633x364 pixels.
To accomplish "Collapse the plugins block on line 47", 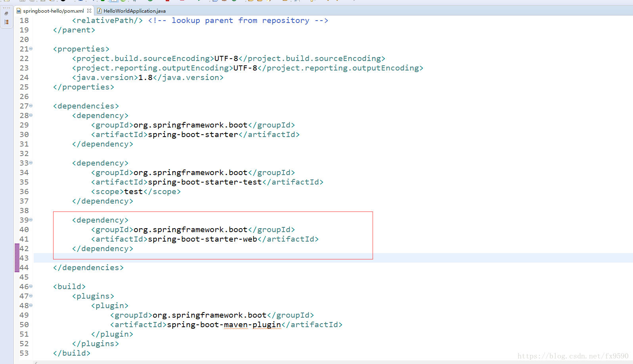I will point(31,296).
